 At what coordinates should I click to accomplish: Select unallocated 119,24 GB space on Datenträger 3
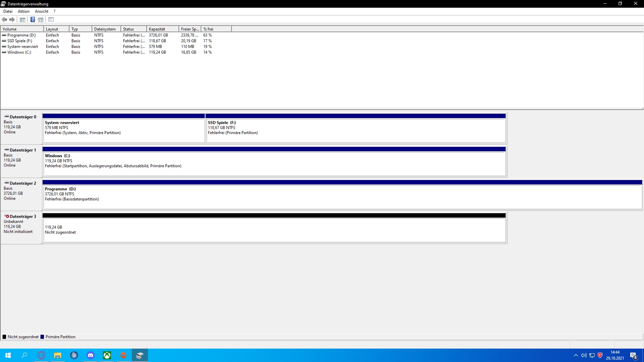(274, 230)
